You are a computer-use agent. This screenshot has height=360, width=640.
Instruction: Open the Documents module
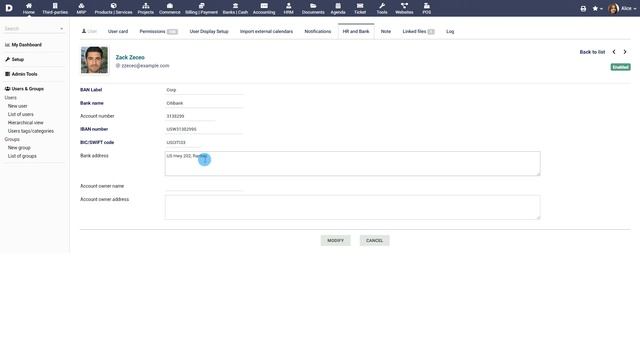click(x=313, y=8)
